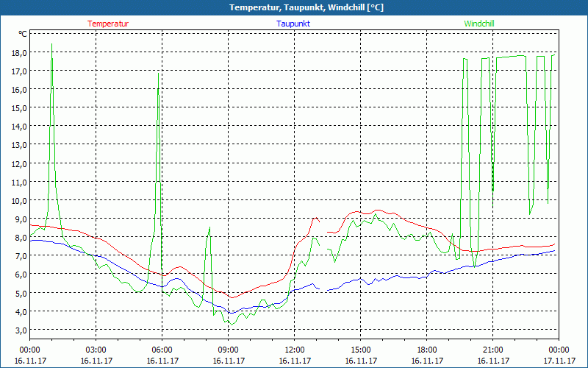Select the 12:00 time axis label
588x368 pixels.
click(x=294, y=350)
